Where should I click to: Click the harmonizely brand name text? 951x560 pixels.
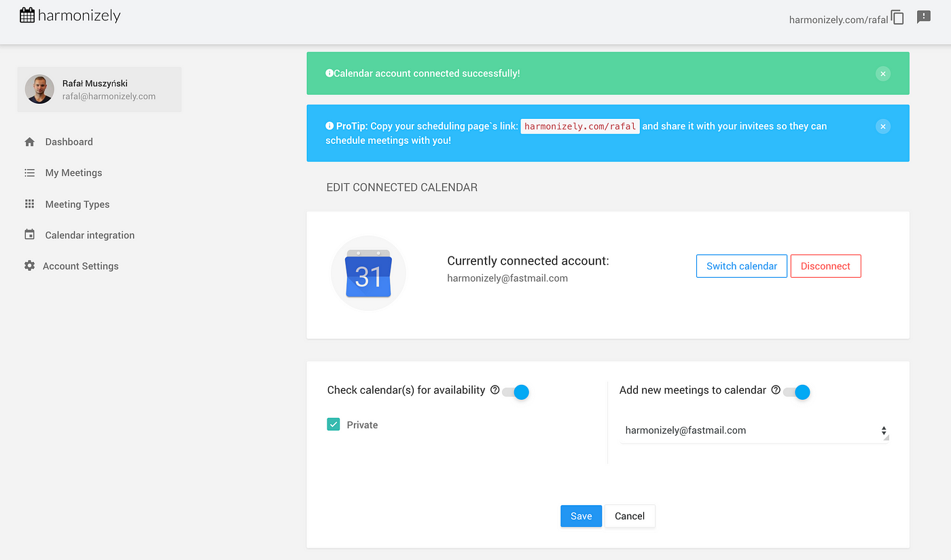[79, 15]
